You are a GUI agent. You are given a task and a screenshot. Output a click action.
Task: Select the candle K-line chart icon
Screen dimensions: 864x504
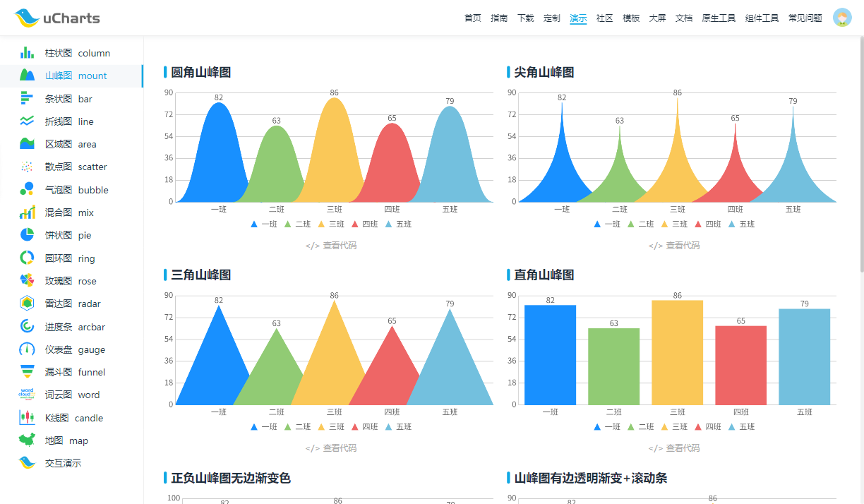click(x=27, y=418)
